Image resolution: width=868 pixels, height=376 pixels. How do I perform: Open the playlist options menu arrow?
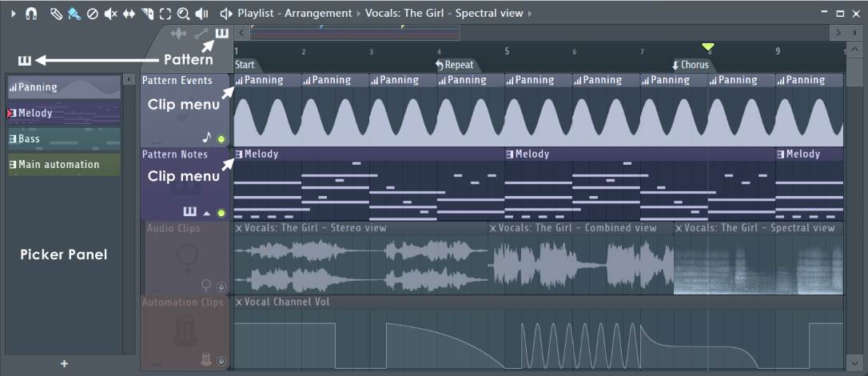(13, 13)
